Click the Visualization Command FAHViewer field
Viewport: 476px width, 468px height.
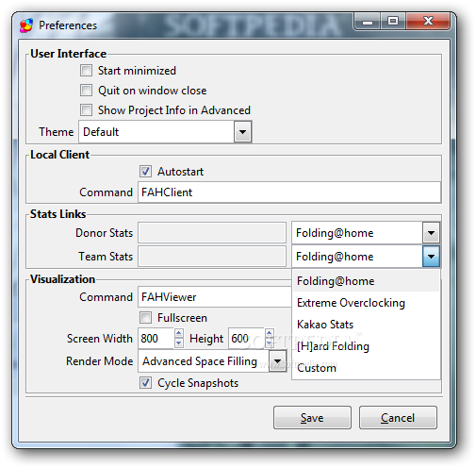click(x=215, y=297)
